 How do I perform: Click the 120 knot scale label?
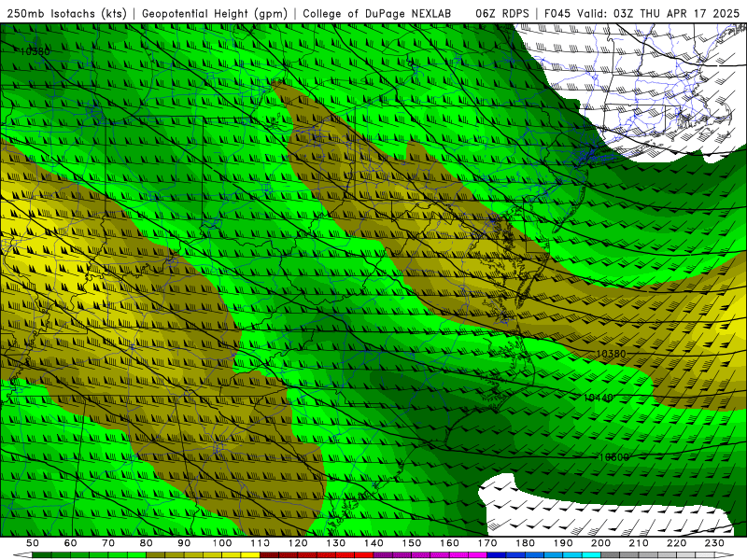click(x=298, y=543)
